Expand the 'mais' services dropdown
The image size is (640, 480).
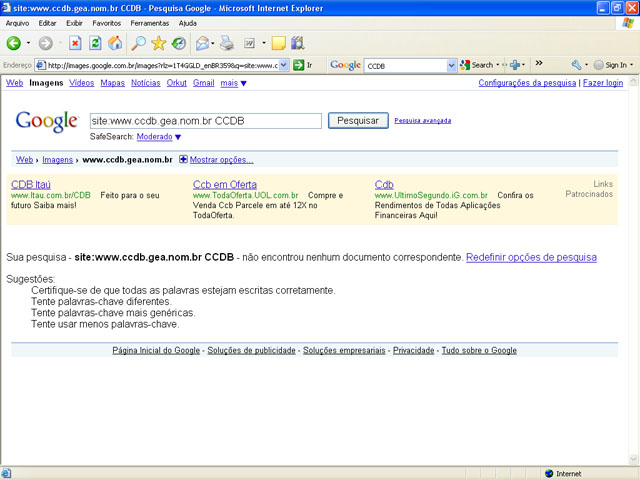pyautogui.click(x=234, y=83)
